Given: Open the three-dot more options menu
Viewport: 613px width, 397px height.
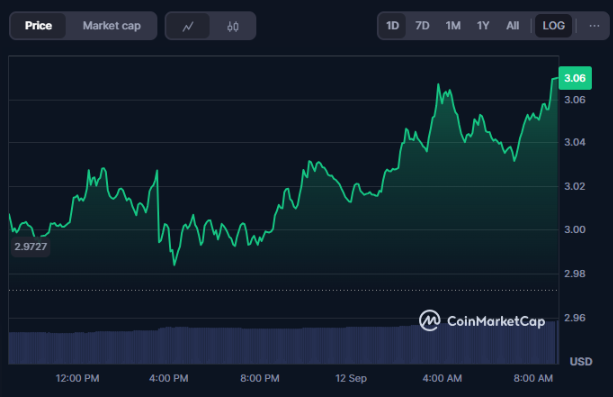Looking at the screenshot, I should point(594,26).
